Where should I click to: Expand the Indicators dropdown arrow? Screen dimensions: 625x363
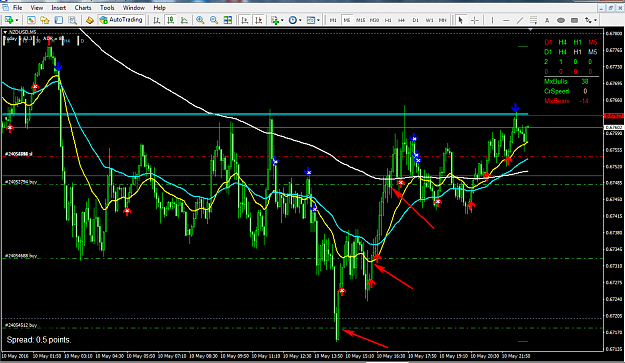point(282,20)
